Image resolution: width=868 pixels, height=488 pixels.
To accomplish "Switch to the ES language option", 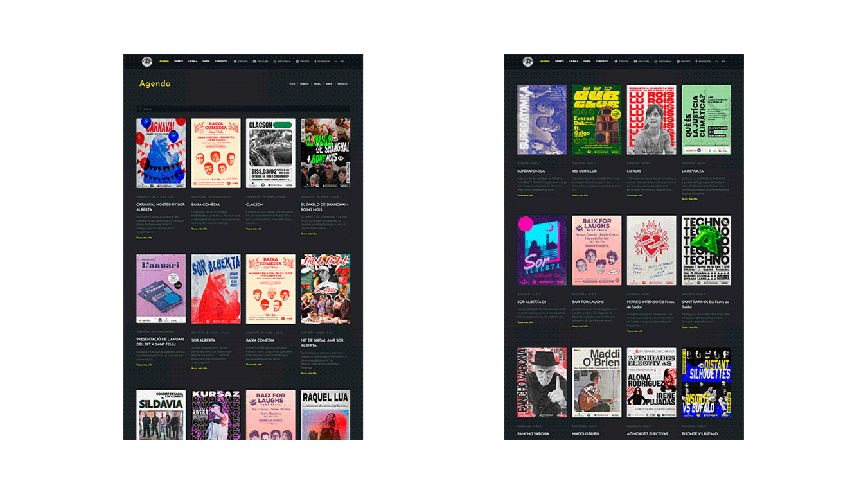I will (x=342, y=61).
